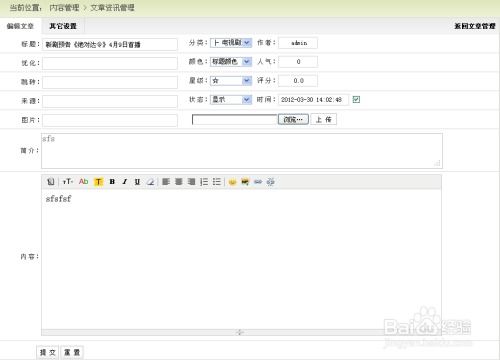Open 文章资讯管理 breadcrumb link

click(112, 8)
